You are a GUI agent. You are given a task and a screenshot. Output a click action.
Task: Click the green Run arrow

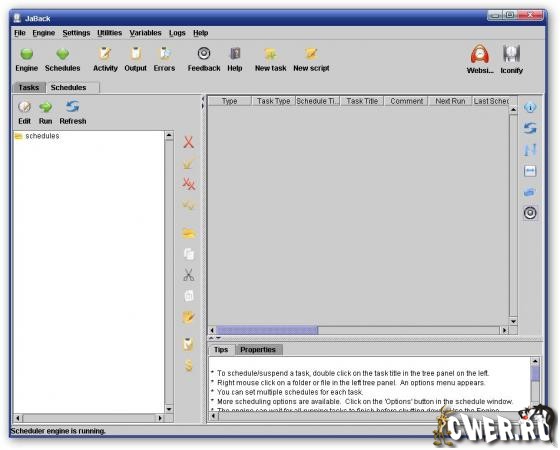point(46,106)
